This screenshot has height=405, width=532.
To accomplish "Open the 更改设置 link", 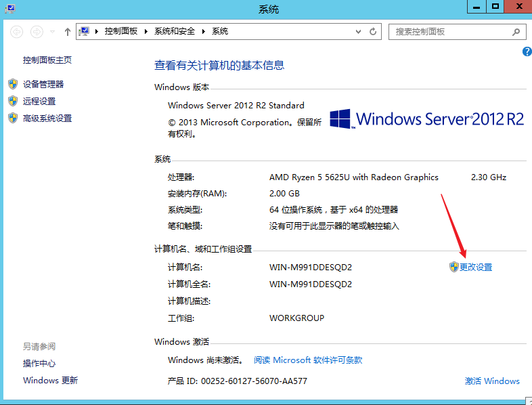I will coord(476,267).
